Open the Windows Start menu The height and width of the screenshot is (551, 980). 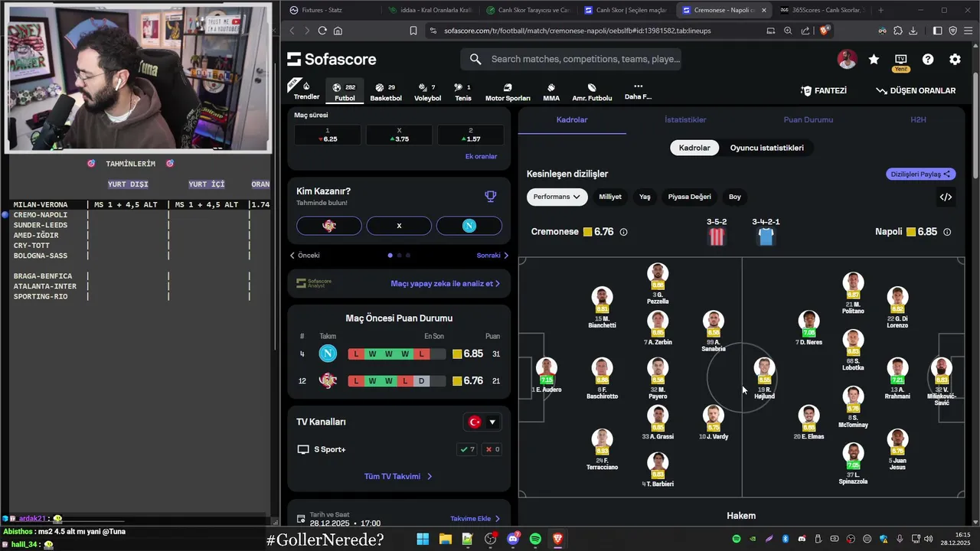(423, 539)
